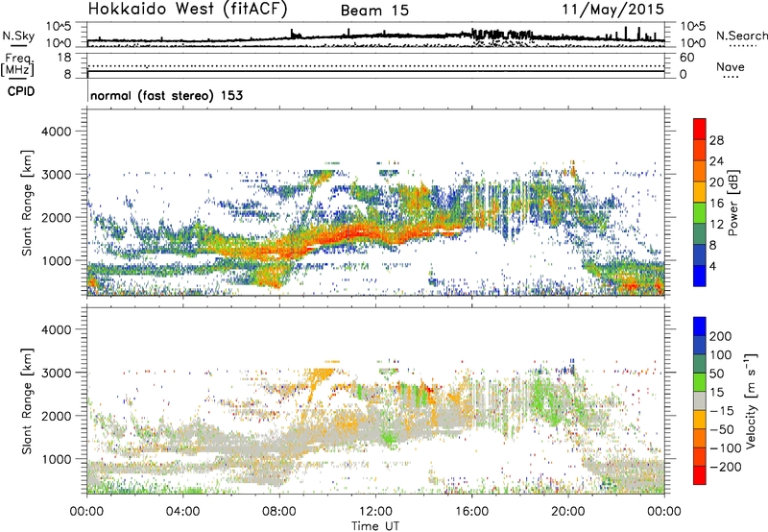768x532 pixels.
Task: Click the red bottom of the Velocity colorbar
Action: [x=700, y=475]
